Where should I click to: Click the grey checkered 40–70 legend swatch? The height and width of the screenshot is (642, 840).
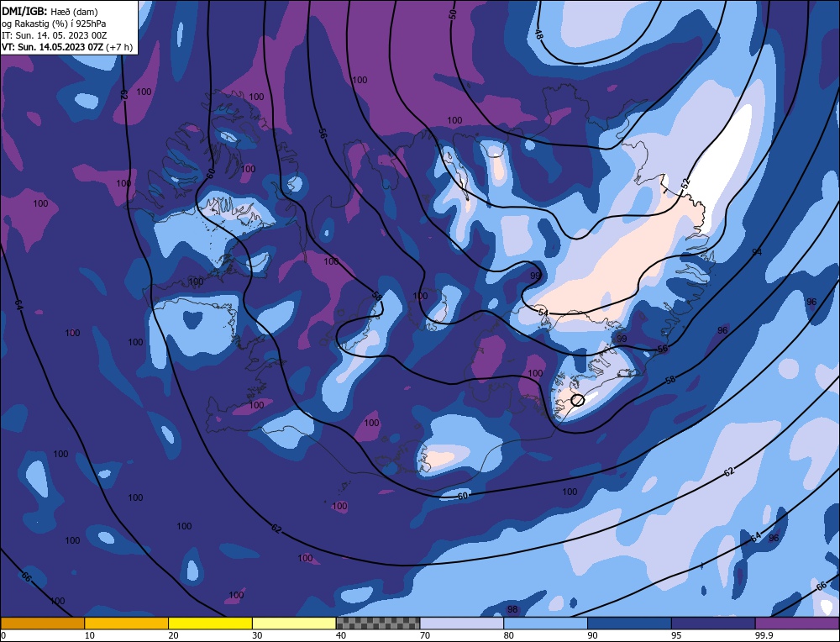tap(378, 623)
